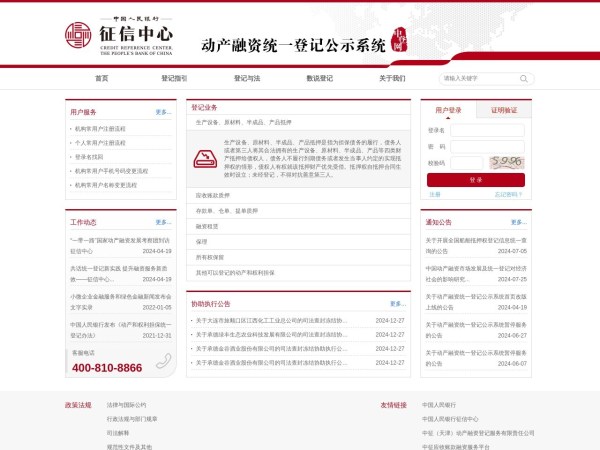
Task: Click the captcha image to refresh
Action: 505,161
